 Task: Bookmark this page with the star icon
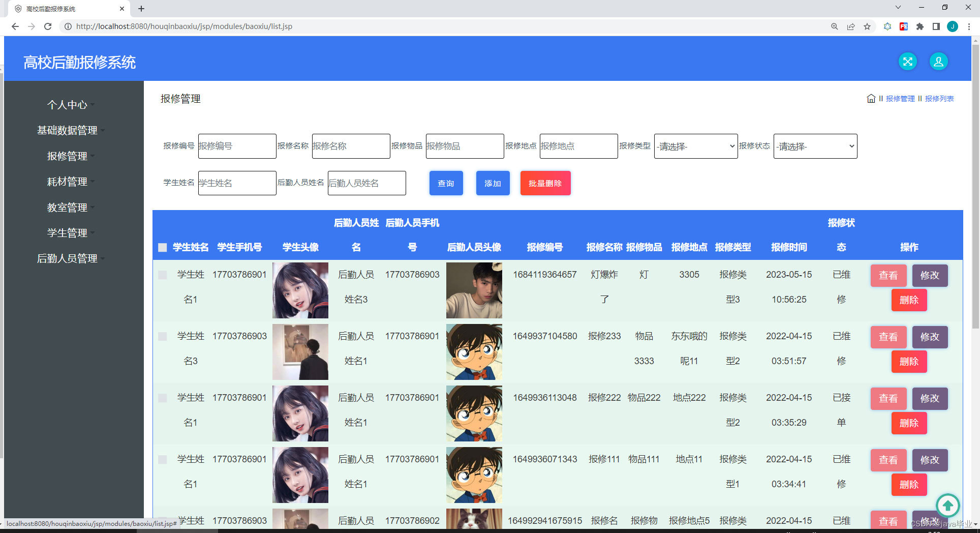coord(867,26)
